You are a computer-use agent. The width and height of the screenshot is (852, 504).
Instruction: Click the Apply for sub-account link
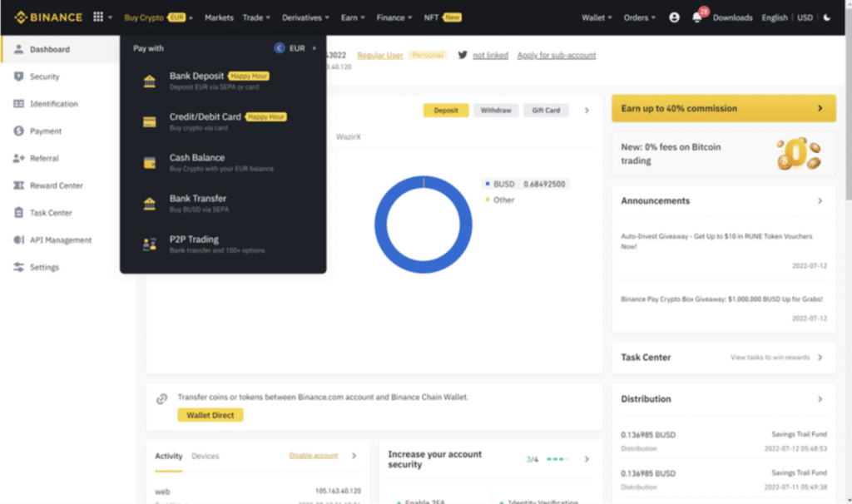tap(557, 56)
